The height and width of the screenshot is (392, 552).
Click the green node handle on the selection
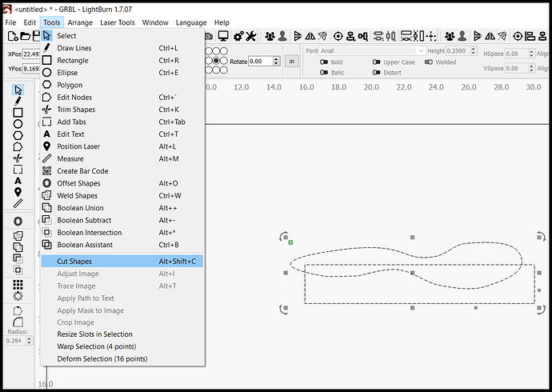pyautogui.click(x=290, y=242)
